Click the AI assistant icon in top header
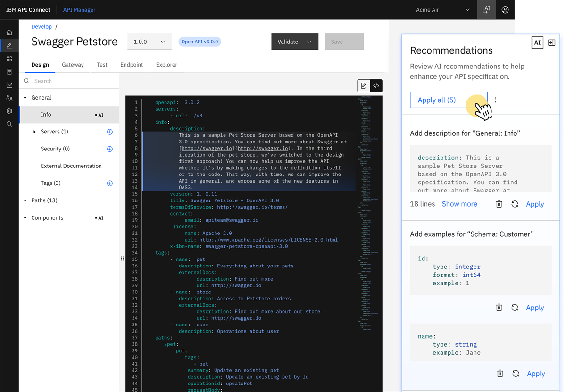Viewport: 566px width, 392px height. 486,9
